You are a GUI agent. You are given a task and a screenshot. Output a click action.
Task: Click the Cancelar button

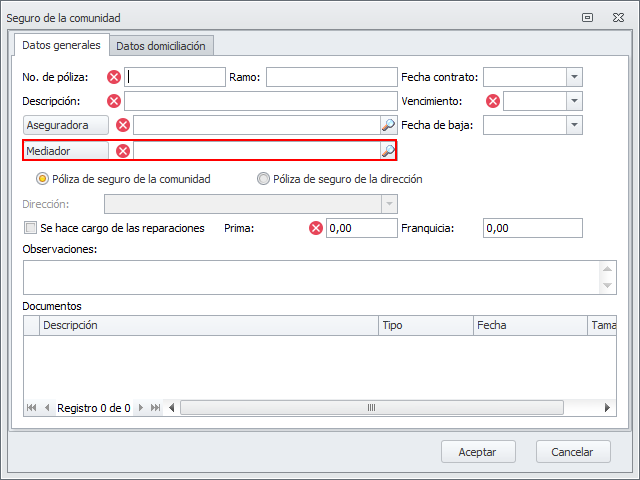(573, 452)
